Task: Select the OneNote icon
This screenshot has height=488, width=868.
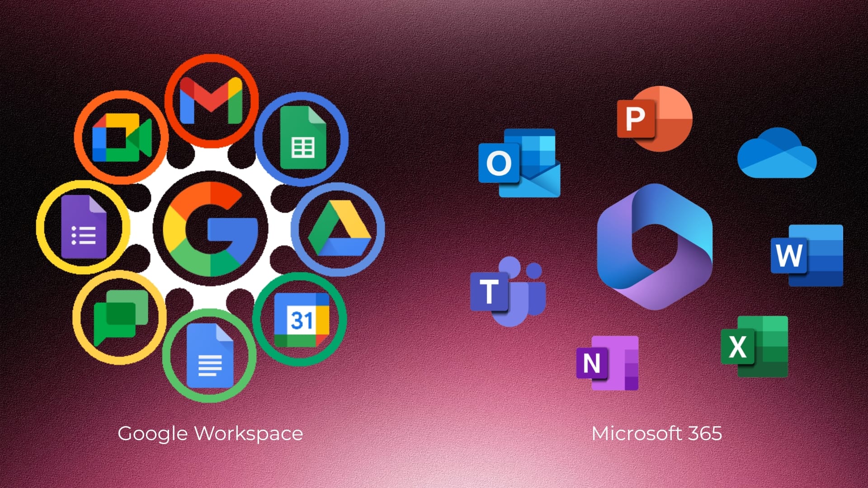Action: (x=607, y=363)
